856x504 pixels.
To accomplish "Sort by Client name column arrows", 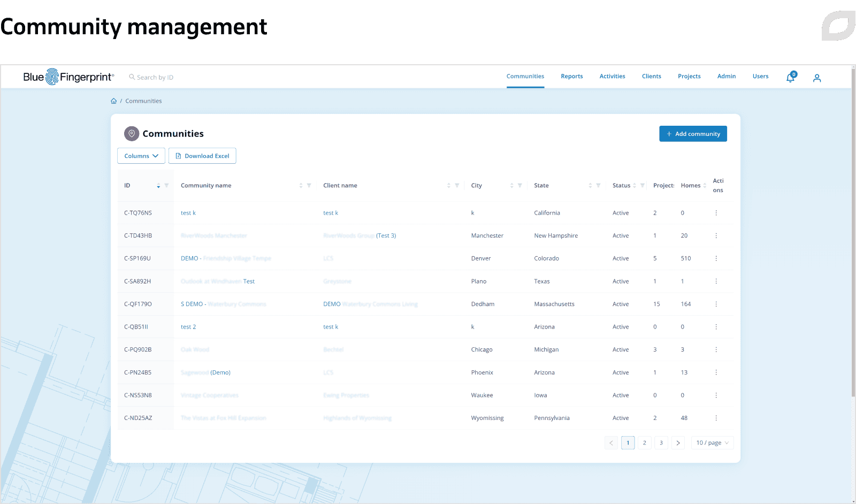I will coord(449,186).
